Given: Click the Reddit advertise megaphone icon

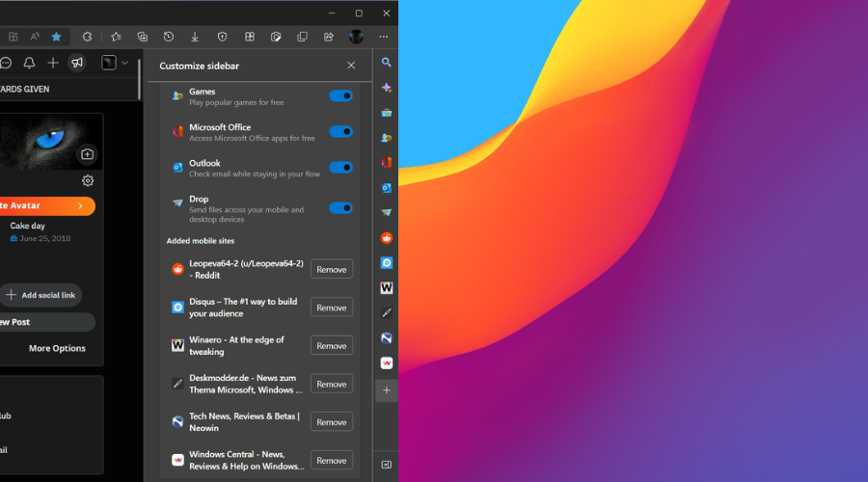Looking at the screenshot, I should point(77,63).
